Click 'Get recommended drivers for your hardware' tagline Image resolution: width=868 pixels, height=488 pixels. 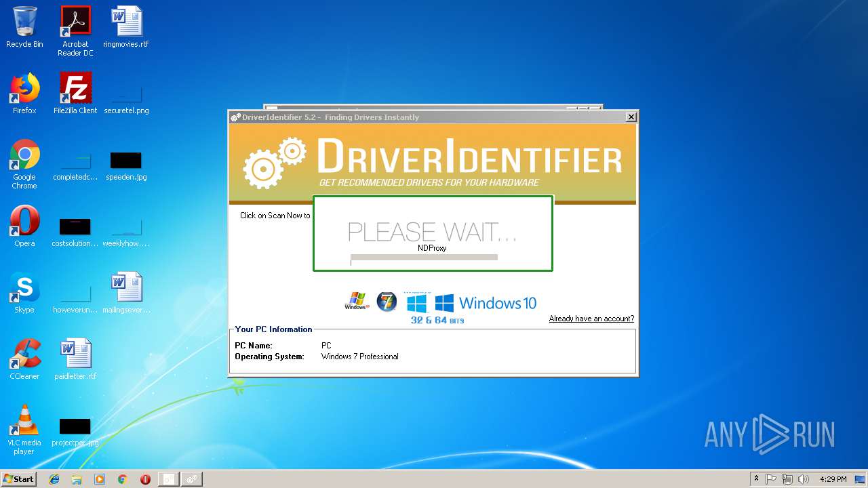click(x=429, y=182)
